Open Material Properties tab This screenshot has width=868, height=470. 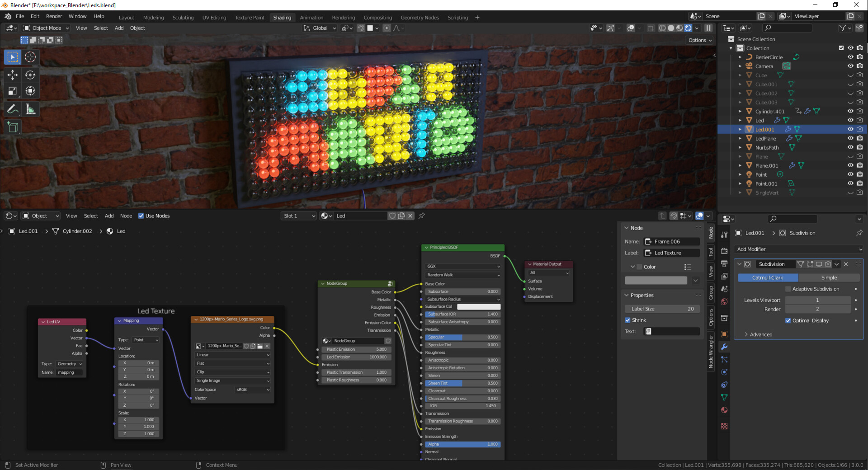point(724,410)
